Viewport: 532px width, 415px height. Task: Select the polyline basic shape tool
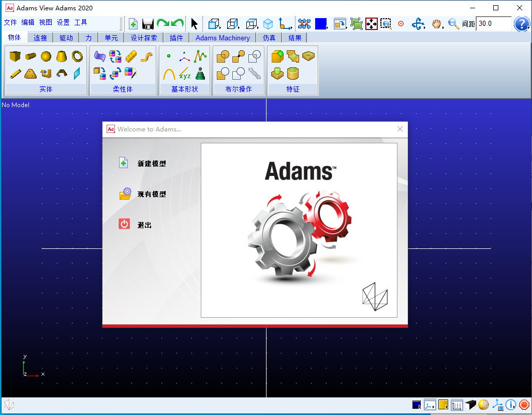tap(200, 56)
